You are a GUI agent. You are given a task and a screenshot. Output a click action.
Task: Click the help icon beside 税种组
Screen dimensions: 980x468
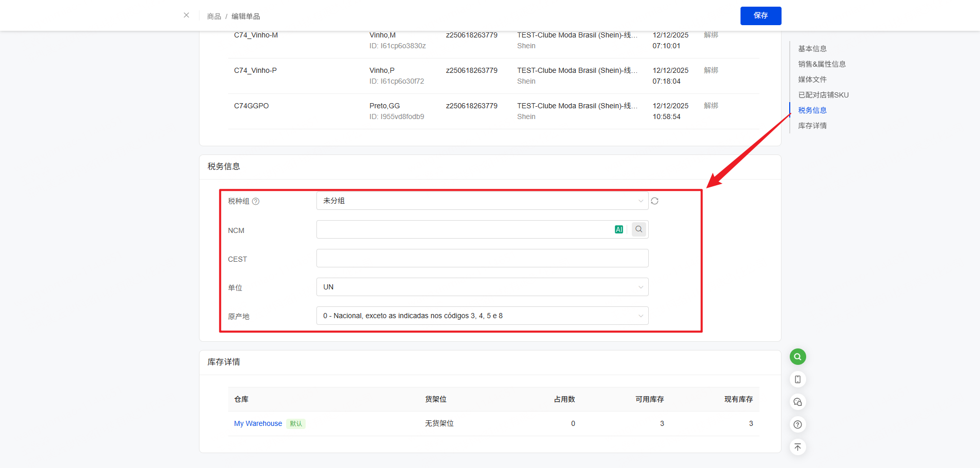click(255, 201)
